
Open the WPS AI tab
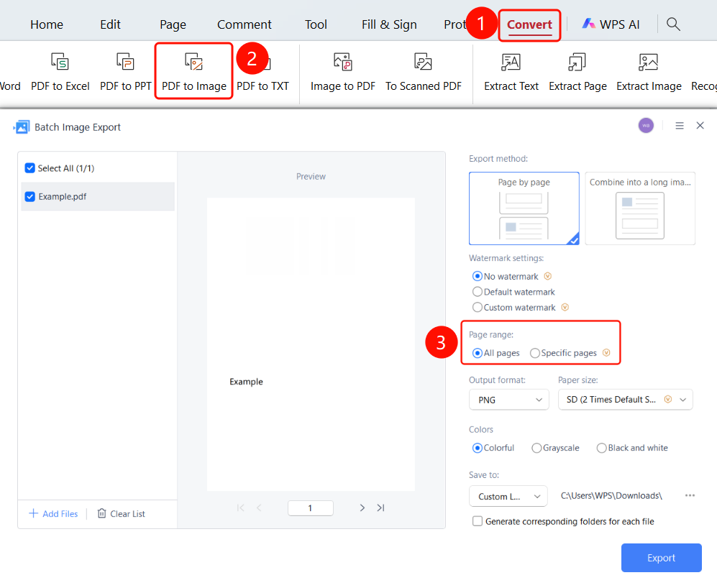(611, 24)
